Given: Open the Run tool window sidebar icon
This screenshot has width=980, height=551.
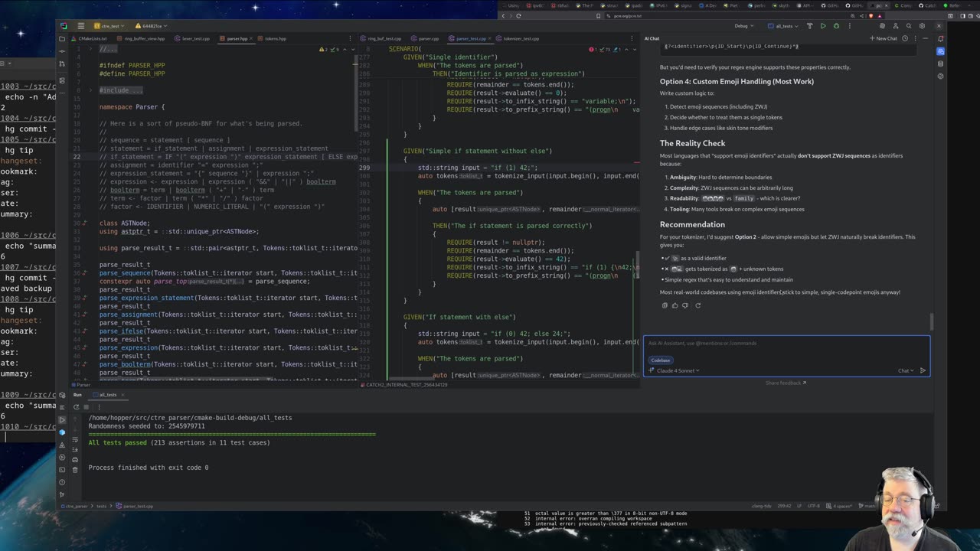Looking at the screenshot, I should [x=62, y=419].
